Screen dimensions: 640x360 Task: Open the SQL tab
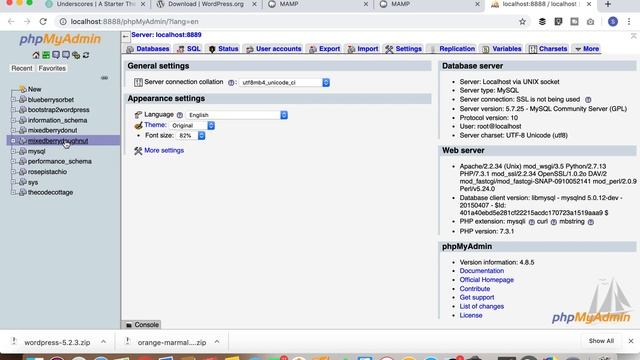point(189,49)
